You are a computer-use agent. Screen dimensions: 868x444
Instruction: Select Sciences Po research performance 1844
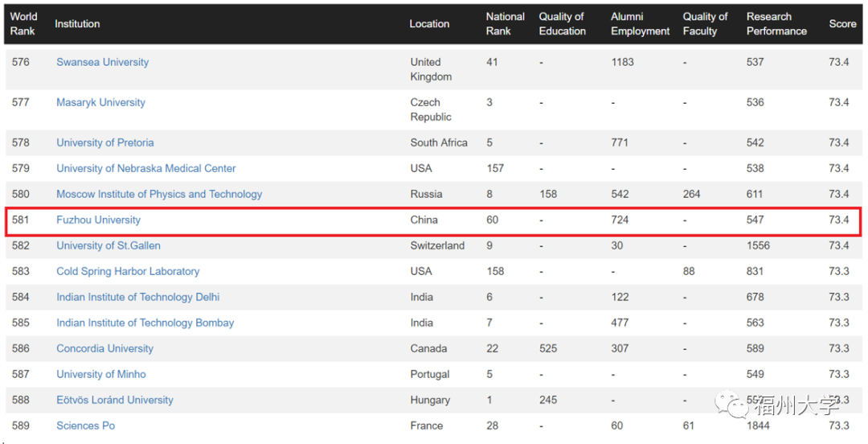[x=758, y=425]
